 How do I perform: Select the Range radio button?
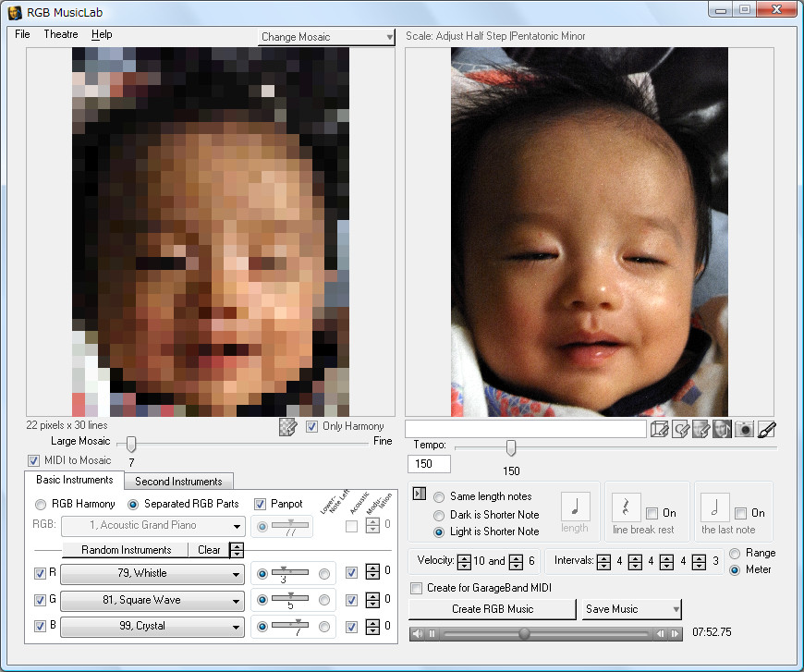735,554
